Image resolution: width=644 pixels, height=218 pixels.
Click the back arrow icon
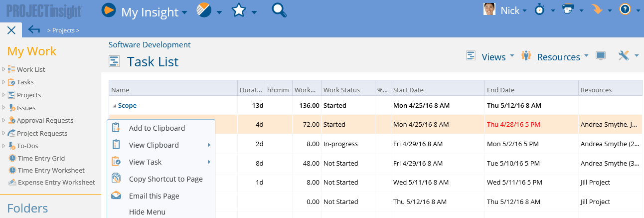coord(34,29)
